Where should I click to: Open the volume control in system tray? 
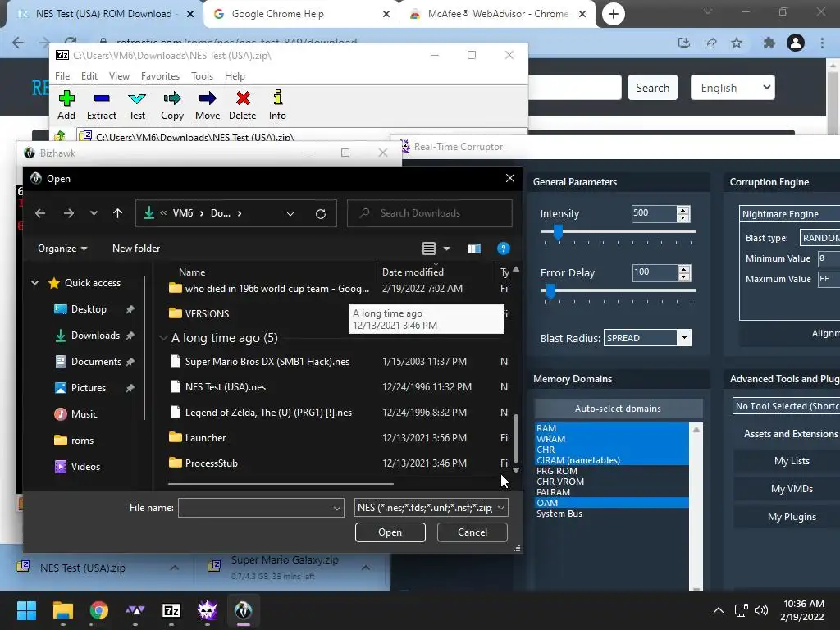(761, 610)
